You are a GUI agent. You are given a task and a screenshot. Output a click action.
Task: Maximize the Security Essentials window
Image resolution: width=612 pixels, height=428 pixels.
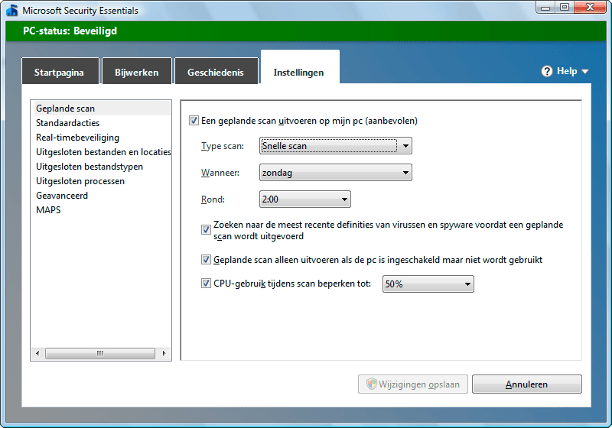click(564, 7)
